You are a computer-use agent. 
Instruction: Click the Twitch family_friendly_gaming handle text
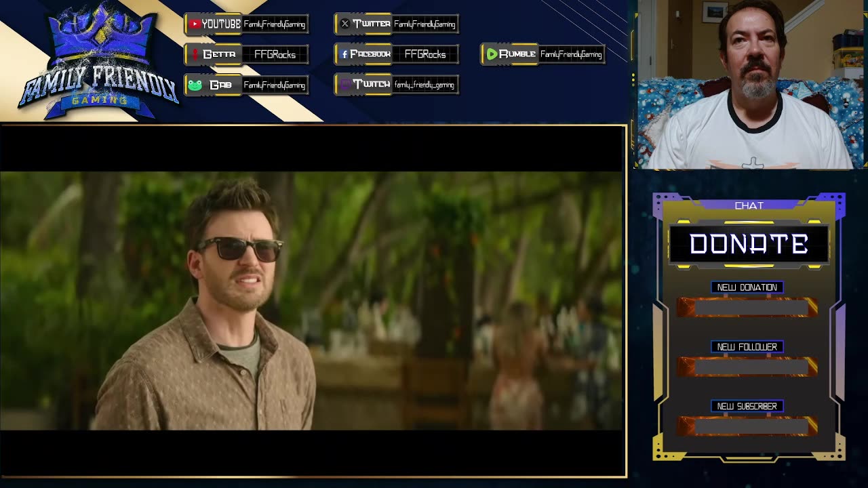click(425, 85)
